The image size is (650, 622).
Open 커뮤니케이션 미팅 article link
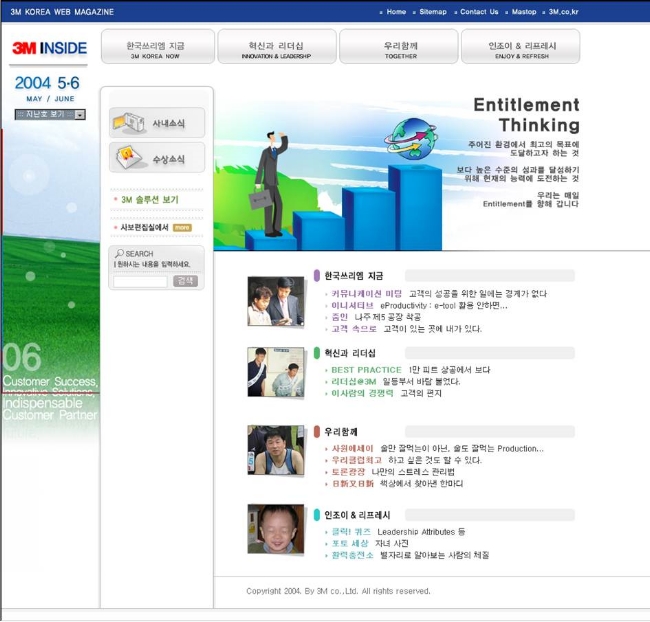(x=439, y=294)
